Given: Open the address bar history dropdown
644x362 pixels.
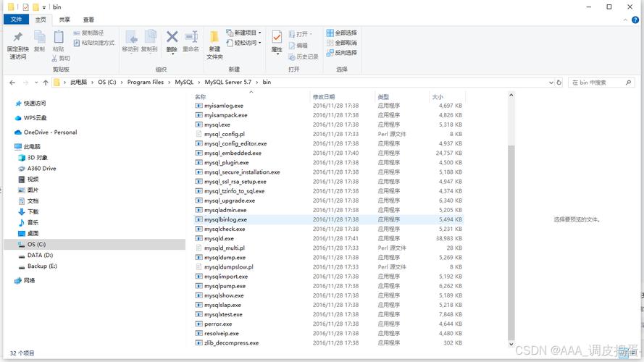Looking at the screenshot, I should coord(551,83).
